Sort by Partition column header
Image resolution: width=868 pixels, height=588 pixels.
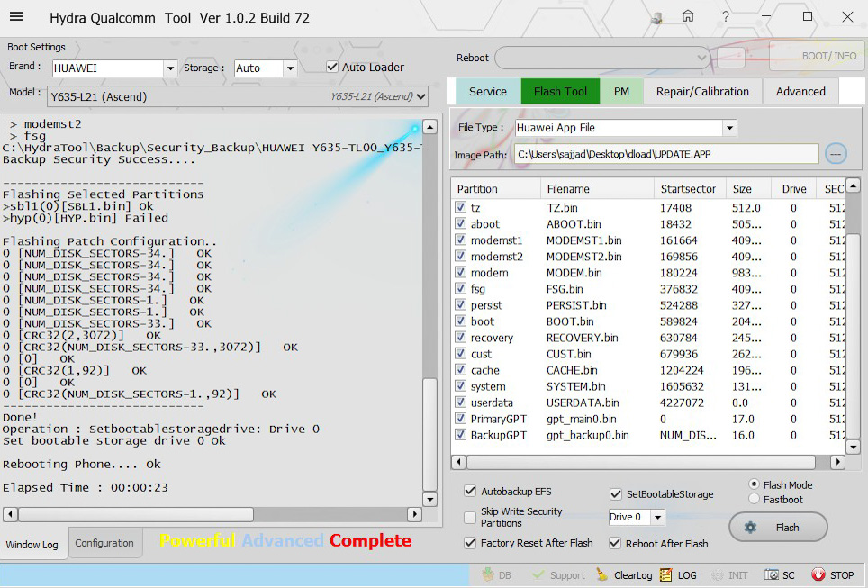coord(496,189)
